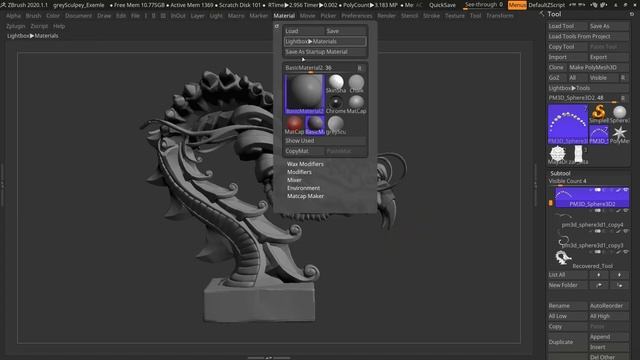Click DefaultZScript button

pyautogui.click(x=547, y=5)
